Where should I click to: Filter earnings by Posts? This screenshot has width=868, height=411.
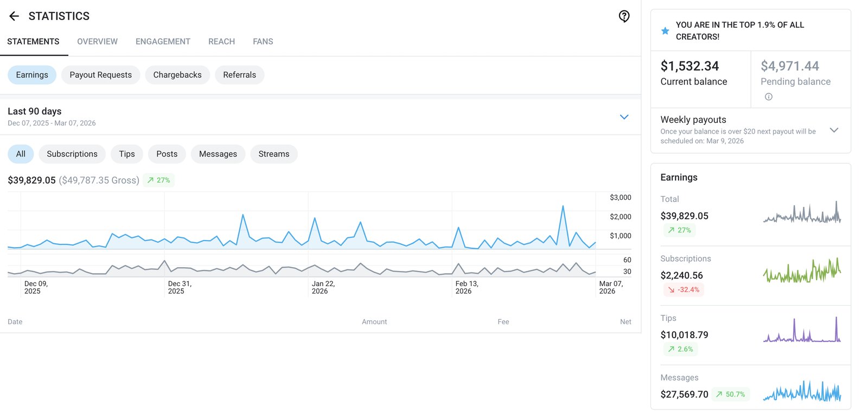[167, 154]
